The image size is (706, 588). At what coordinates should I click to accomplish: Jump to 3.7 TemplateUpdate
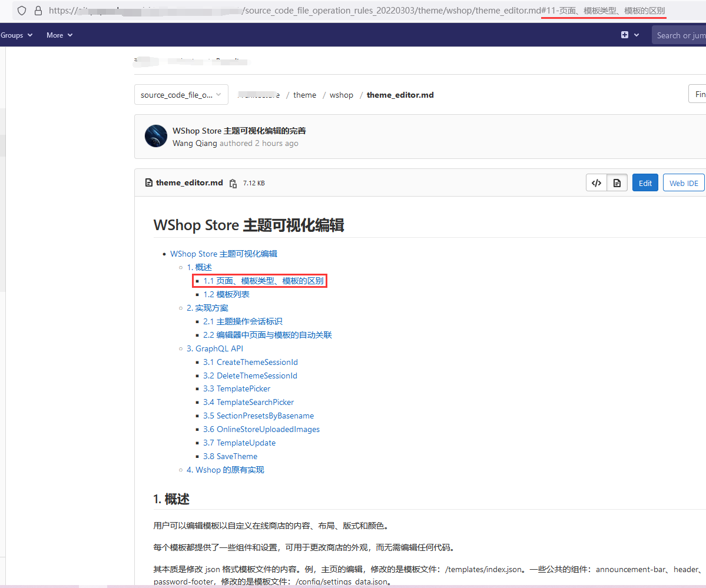tap(239, 443)
